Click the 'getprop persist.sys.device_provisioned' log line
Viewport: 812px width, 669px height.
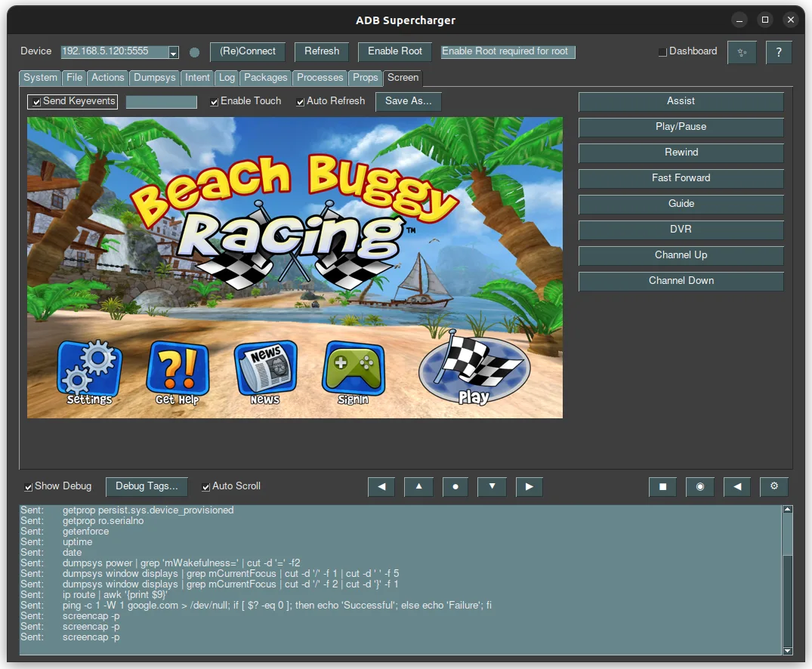pyautogui.click(x=148, y=510)
